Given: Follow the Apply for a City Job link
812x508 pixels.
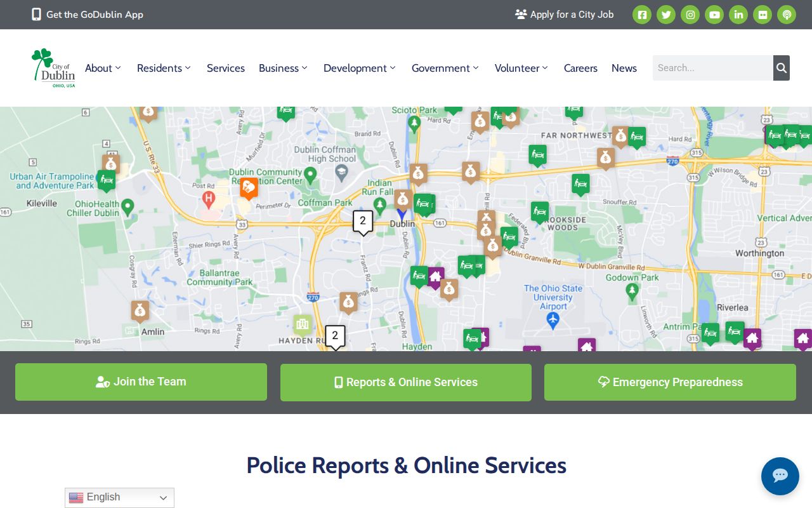Looking at the screenshot, I should [565, 14].
